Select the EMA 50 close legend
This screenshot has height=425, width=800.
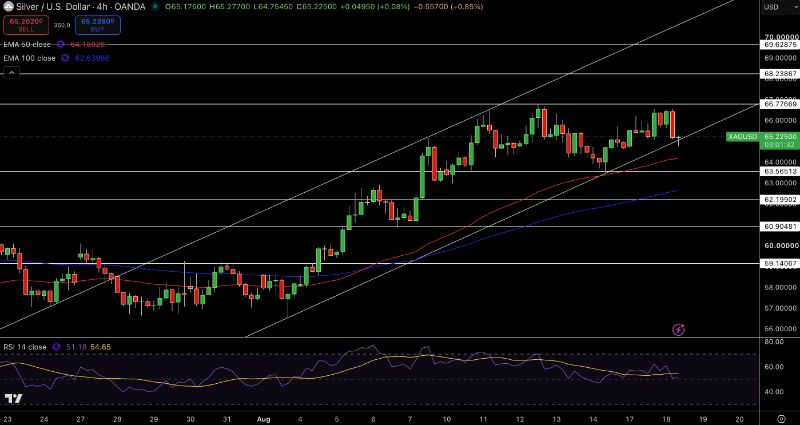(27, 45)
